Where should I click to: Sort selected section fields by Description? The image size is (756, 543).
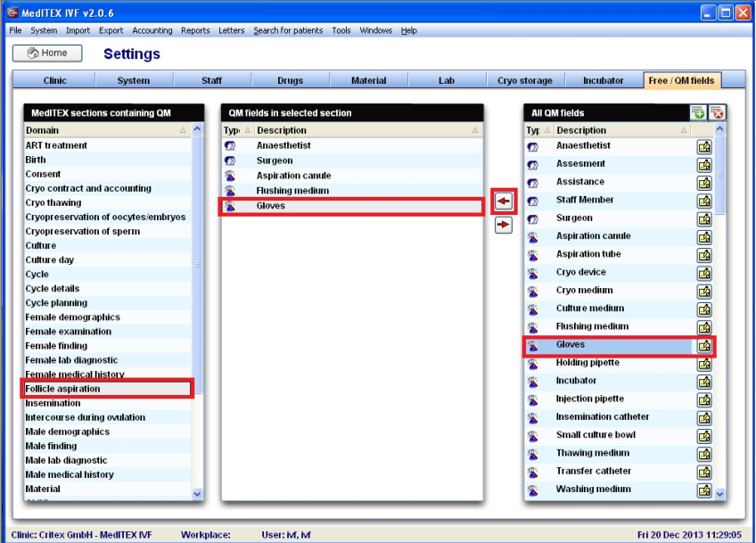tap(368, 130)
